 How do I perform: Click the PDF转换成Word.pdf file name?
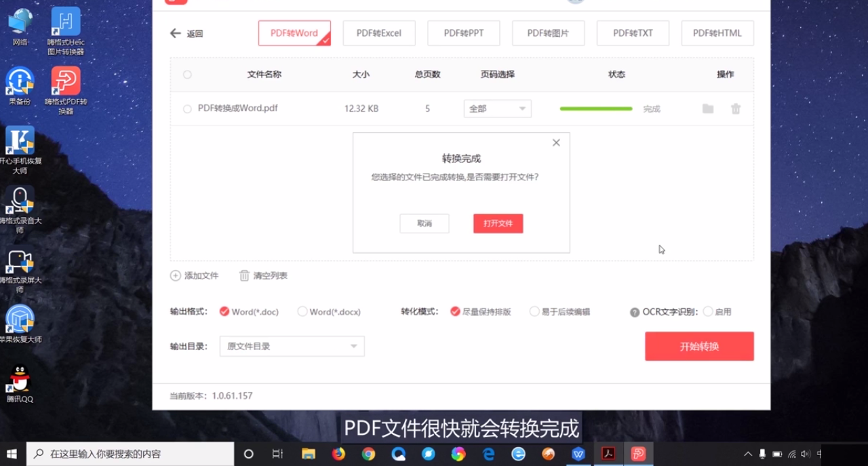point(237,108)
